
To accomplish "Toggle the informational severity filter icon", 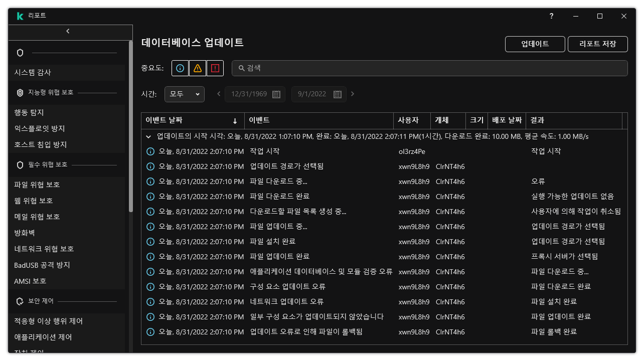I will [180, 68].
